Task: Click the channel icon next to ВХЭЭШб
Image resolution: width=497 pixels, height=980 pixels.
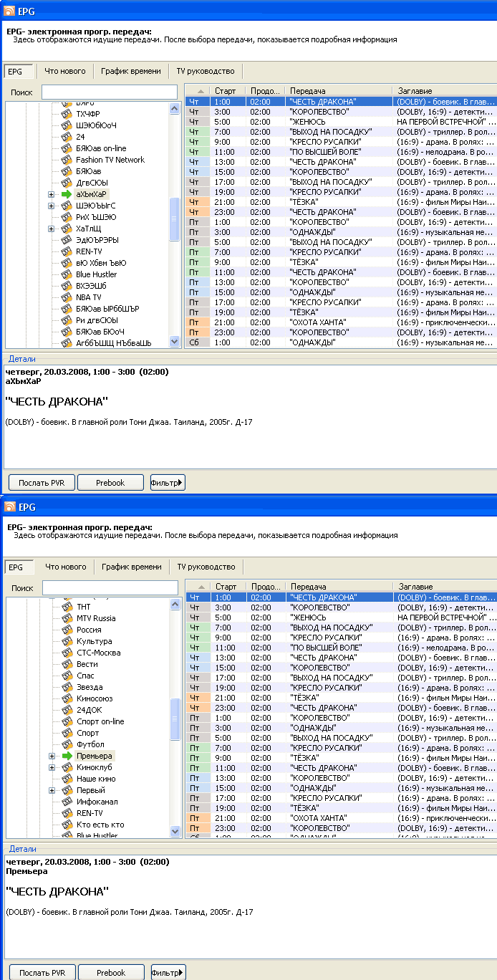Action: pos(67,286)
